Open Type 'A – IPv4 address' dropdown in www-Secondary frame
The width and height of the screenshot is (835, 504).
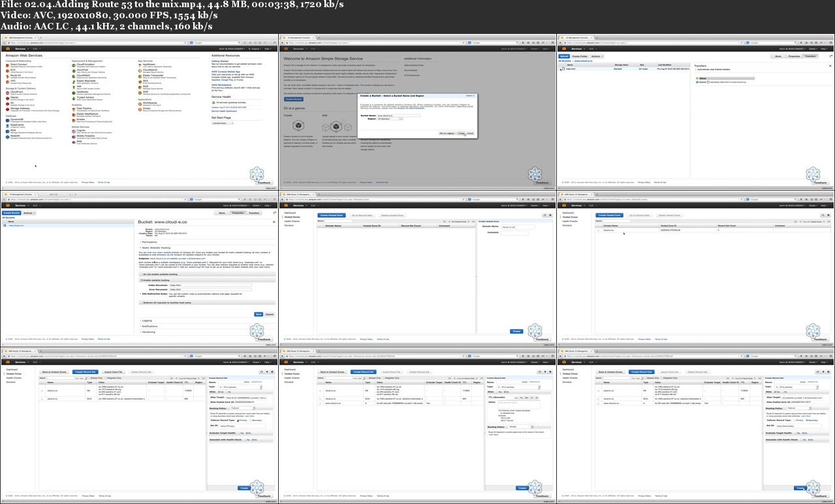coord(796,387)
